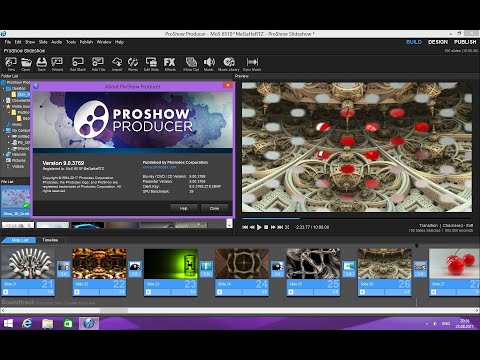Switch to the BUILD workspace
This screenshot has height=360, width=480.
(x=414, y=42)
